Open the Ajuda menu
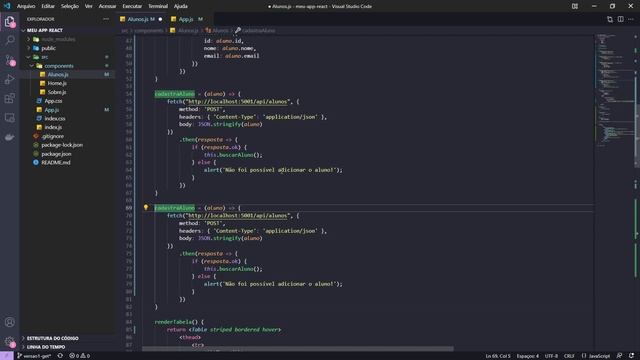The image size is (640, 360). pos(181,6)
